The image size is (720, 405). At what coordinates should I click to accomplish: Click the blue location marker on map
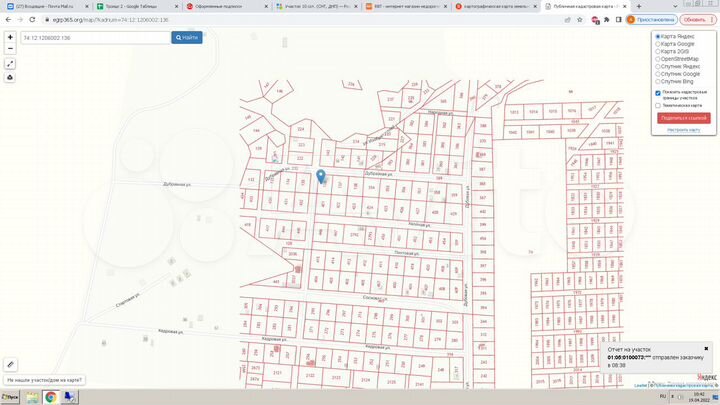tap(321, 176)
